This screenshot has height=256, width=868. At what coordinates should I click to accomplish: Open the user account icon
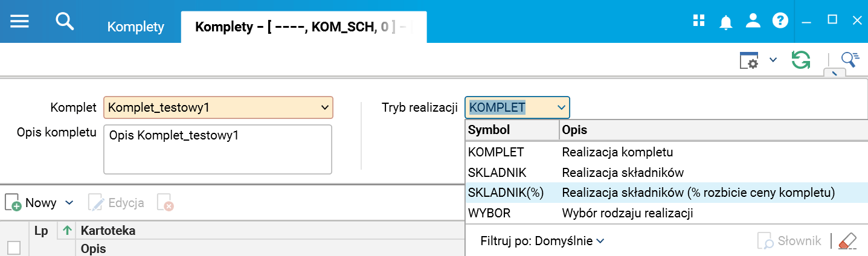(x=753, y=21)
